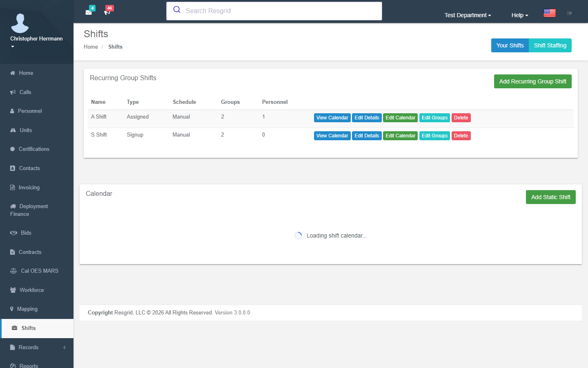Screen dimensions: 588x368
Task: Open the Help dropdown menu
Action: click(x=520, y=15)
